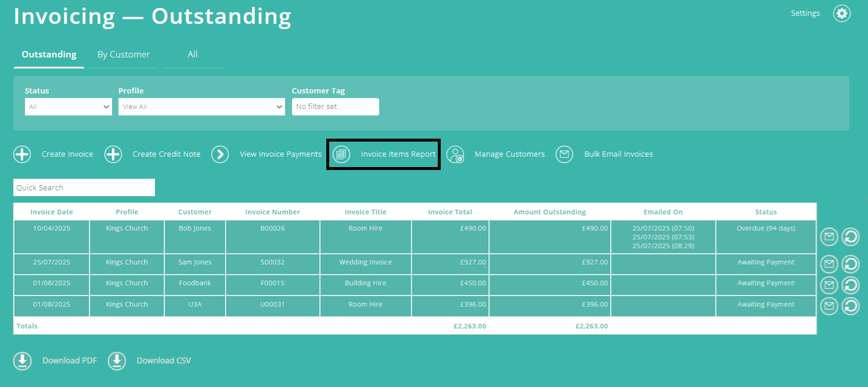The image size is (868, 387).
Task: Email the Foodbank Building Hire invoice
Action: tap(829, 285)
